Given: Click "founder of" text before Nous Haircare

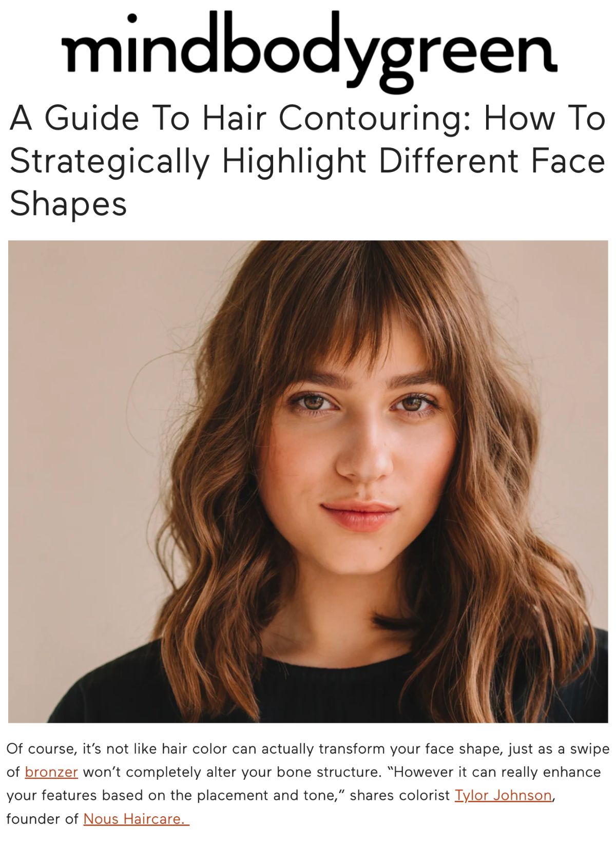Looking at the screenshot, I should click(42, 819).
